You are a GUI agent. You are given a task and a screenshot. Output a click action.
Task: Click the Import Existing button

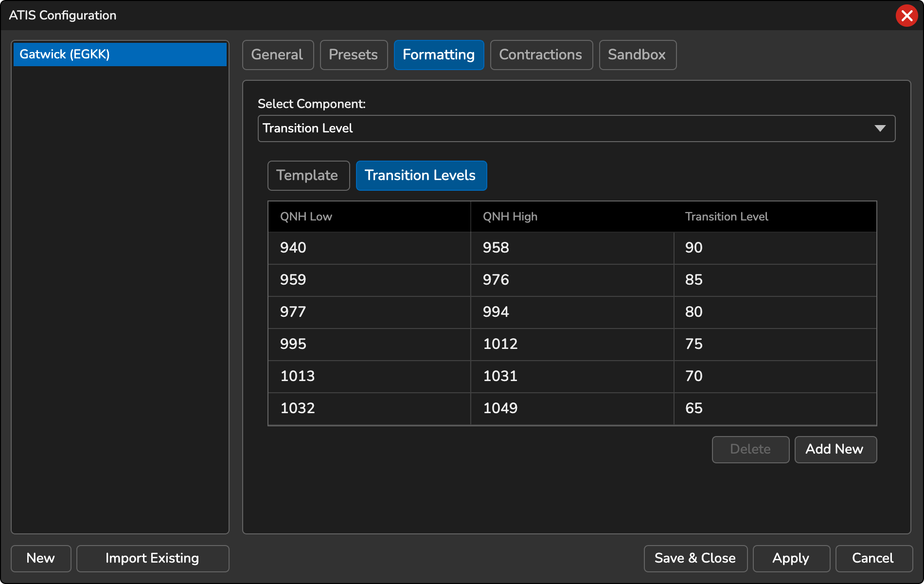pos(152,558)
